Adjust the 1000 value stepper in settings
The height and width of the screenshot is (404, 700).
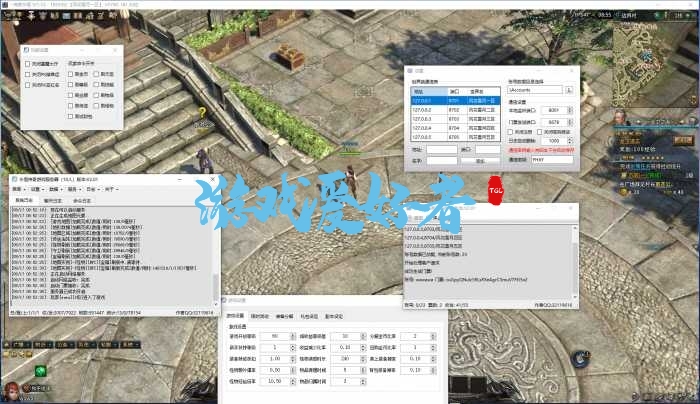pyautogui.click(x=570, y=141)
